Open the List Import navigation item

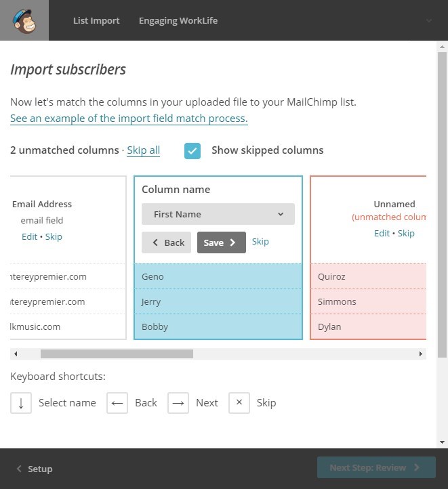(96, 20)
